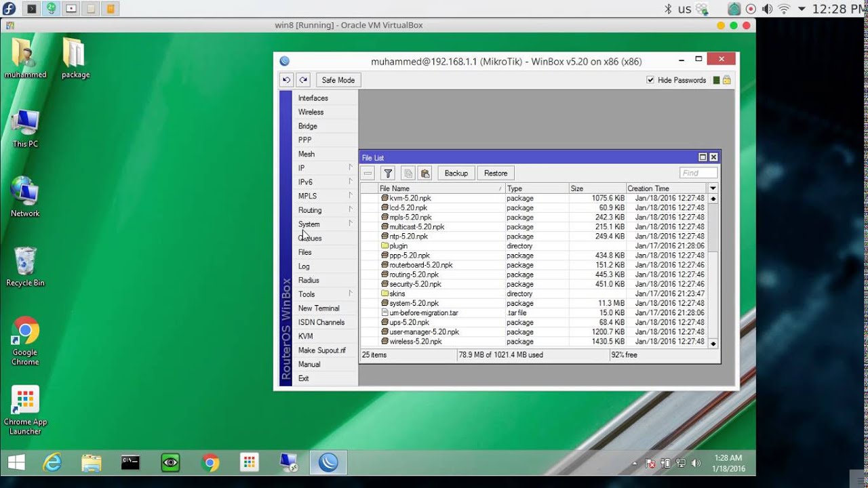The image size is (868, 488).
Task: Click the Fedora logo in the top panel
Action: click(x=7, y=9)
